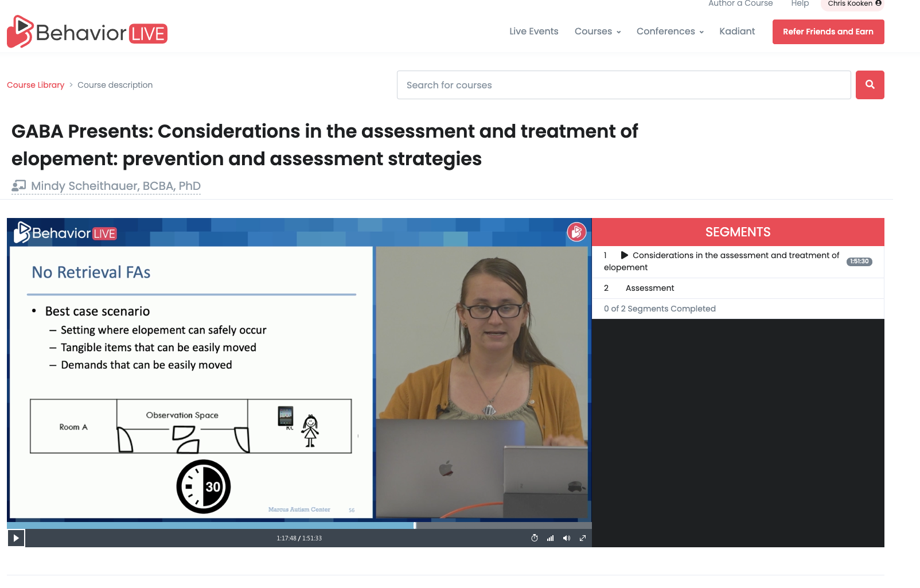This screenshot has width=920, height=588.
Task: Click the video time display 1:17:48 / 1:51:33
Action: coord(299,538)
